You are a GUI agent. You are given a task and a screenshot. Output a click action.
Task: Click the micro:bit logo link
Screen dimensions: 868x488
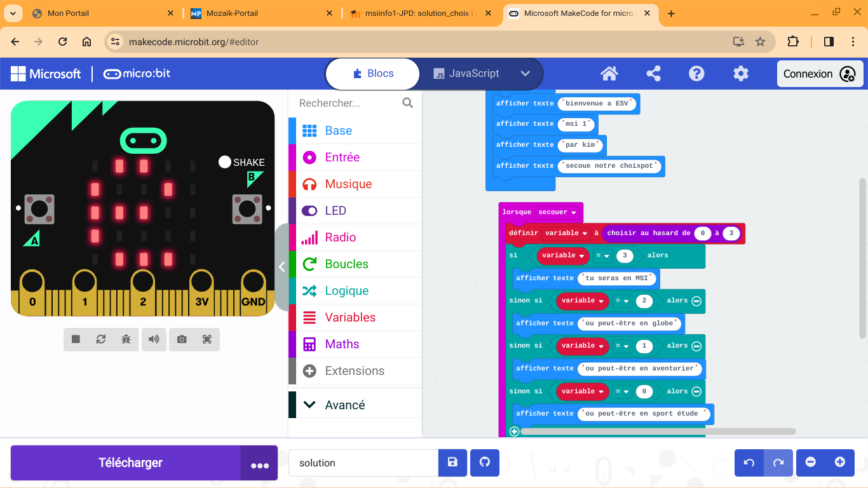137,74
